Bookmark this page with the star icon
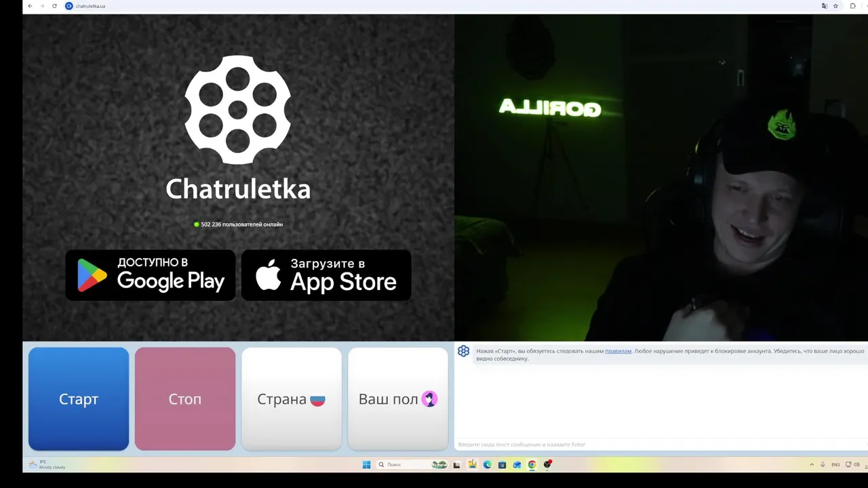 click(x=835, y=6)
